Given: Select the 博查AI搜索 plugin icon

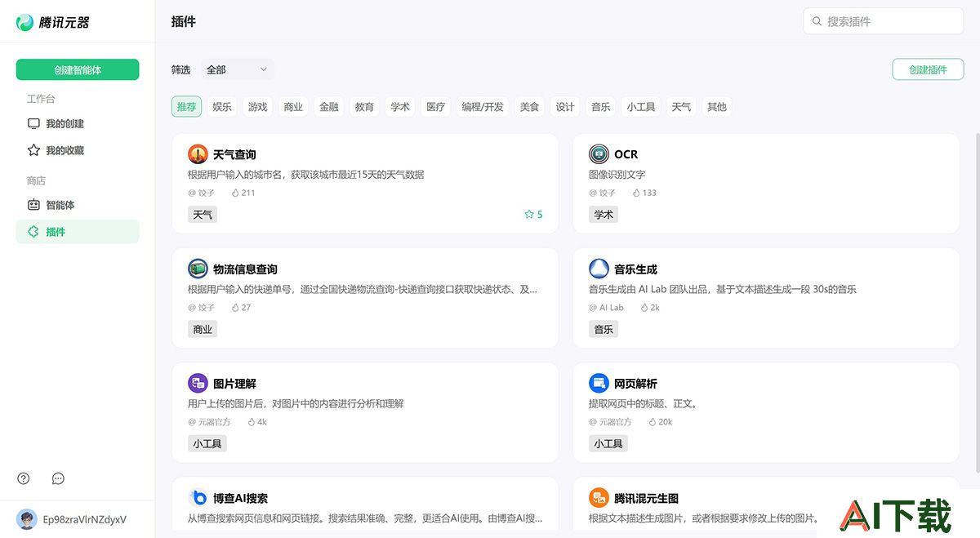Looking at the screenshot, I should tap(198, 498).
